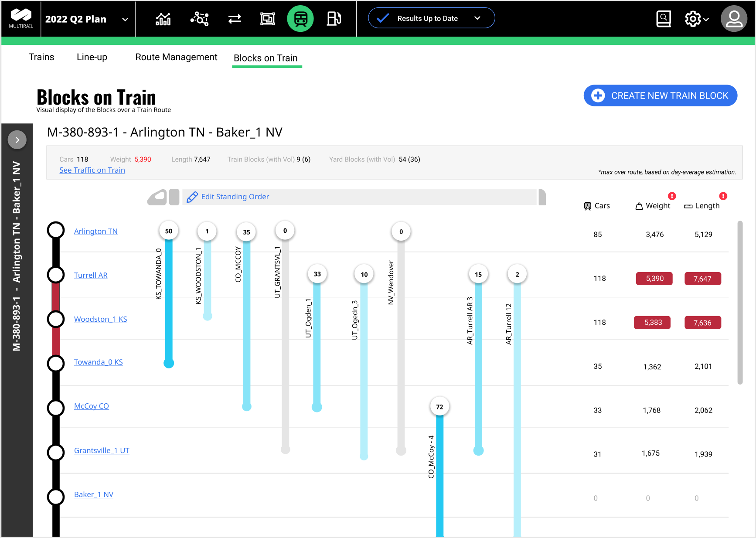Select the CO_MCCOY block marker 35

(247, 232)
